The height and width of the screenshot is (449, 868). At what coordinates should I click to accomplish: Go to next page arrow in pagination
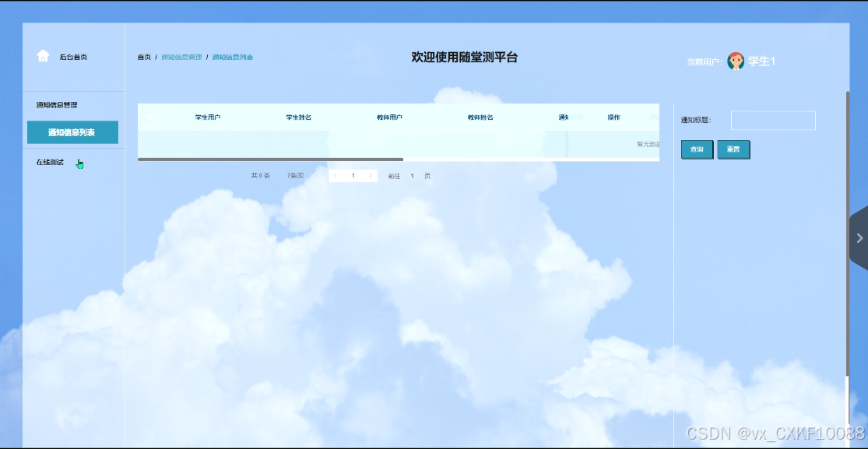[371, 176]
